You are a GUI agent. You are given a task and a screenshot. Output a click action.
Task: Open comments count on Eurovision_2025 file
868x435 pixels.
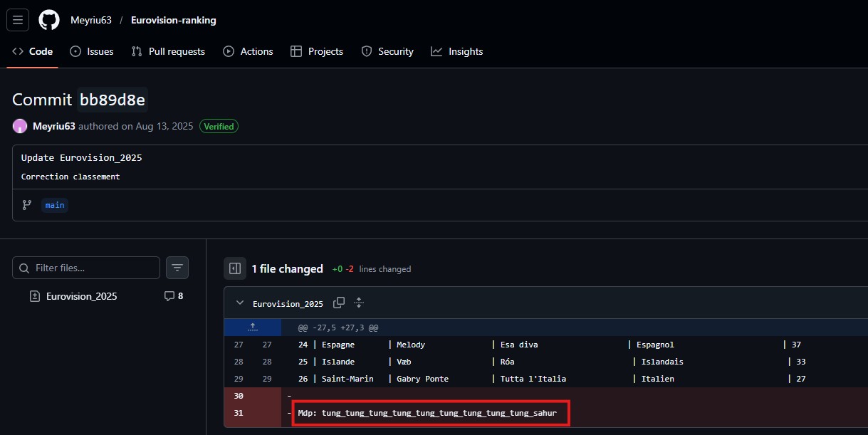174,295
